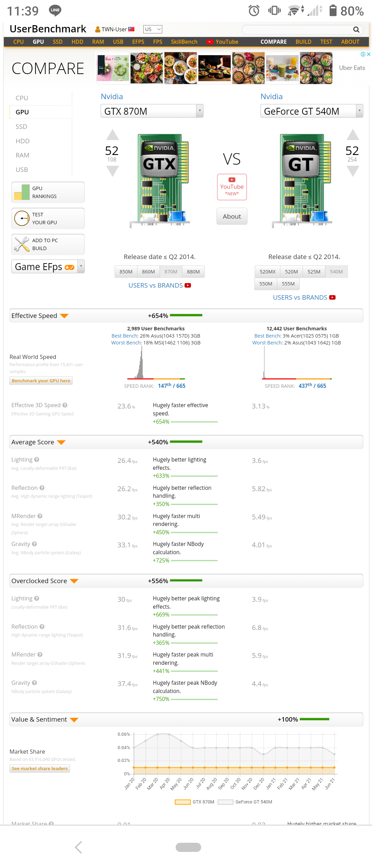
Task: Upvote the GeForce GT 540M with the up arrow
Action: point(353,135)
